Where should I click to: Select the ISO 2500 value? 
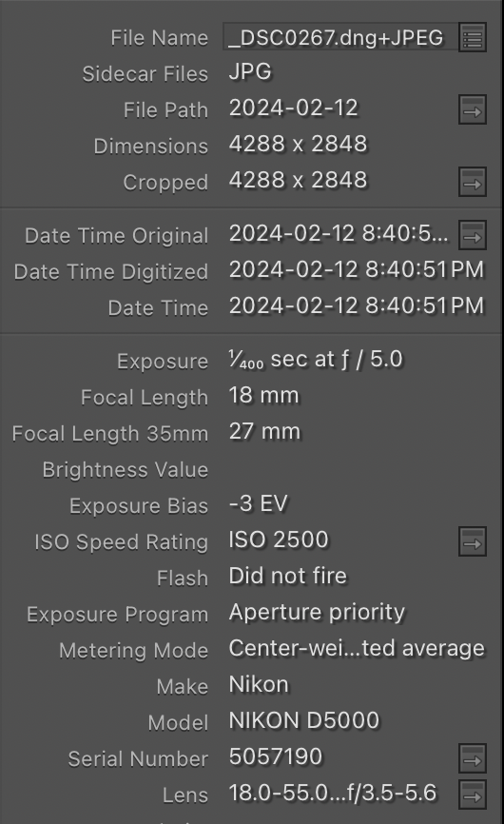[279, 540]
